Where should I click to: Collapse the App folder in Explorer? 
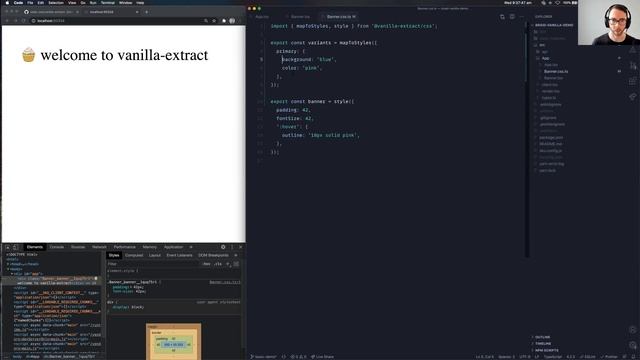click(545, 58)
